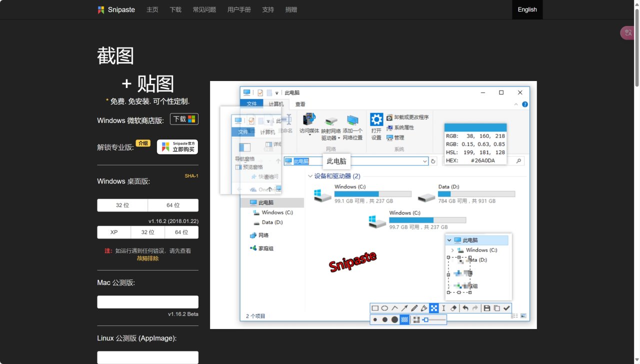Viewport: 640px width, 364px height.
Task: Open the 用户手册 nav item
Action: [239, 9]
